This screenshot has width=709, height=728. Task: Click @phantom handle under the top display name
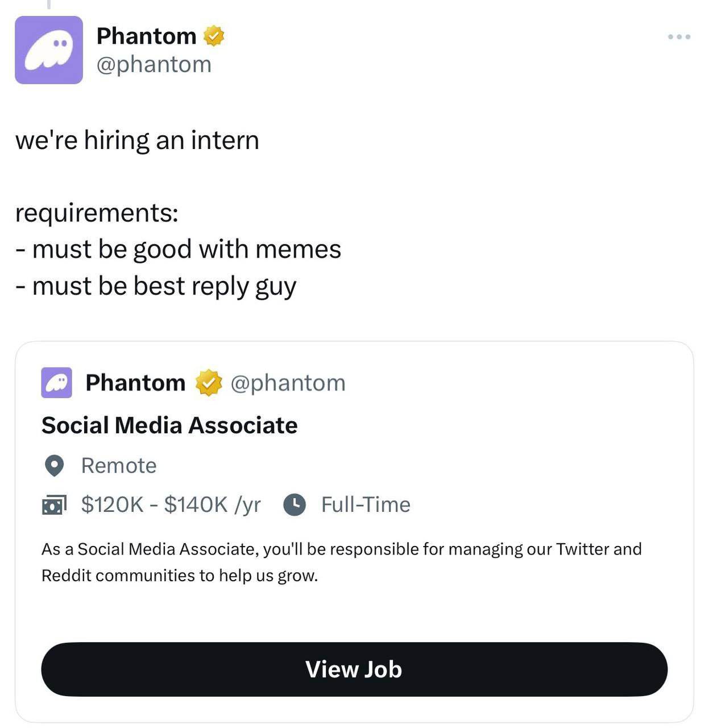coord(154,64)
